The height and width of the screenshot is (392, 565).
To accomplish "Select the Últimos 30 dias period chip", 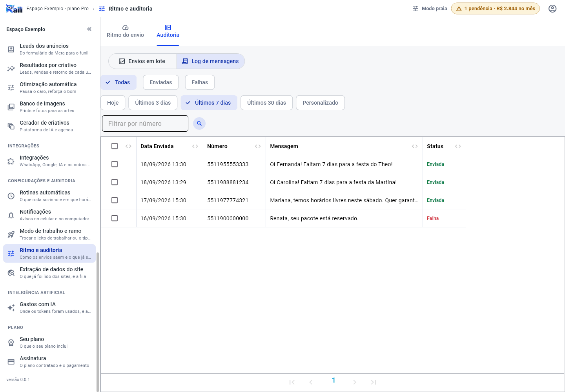I will [267, 103].
